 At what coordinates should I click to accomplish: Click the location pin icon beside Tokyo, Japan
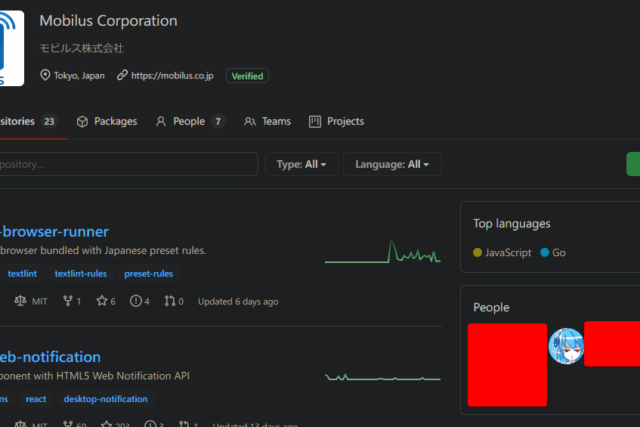(45, 75)
